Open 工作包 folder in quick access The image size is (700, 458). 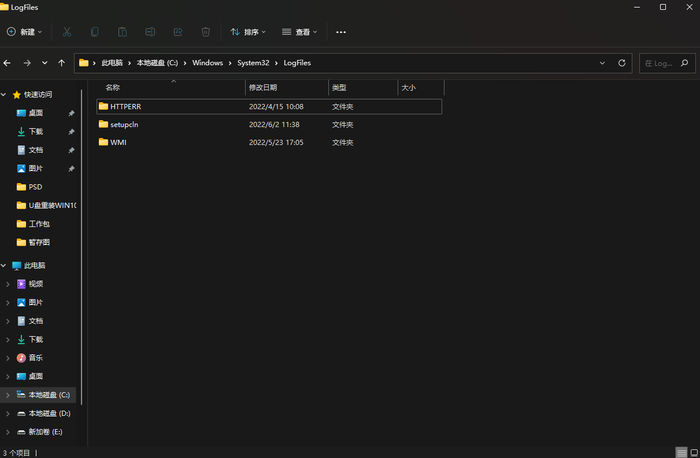[38, 224]
